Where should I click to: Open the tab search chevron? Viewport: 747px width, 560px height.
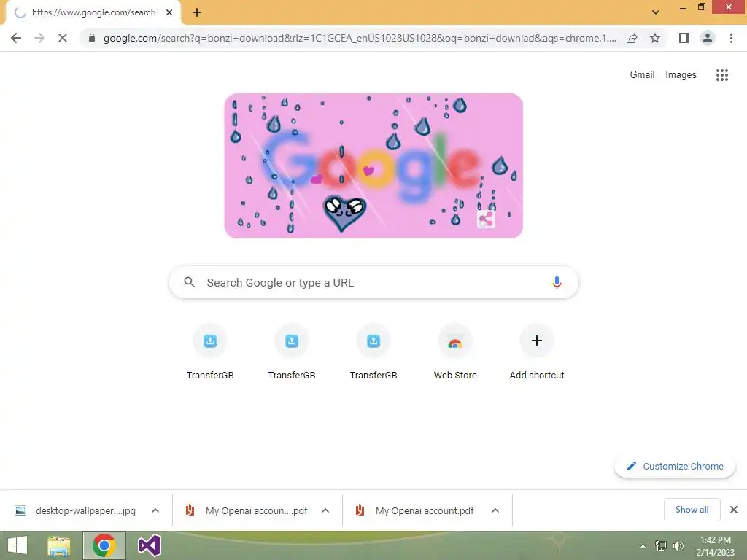656,12
